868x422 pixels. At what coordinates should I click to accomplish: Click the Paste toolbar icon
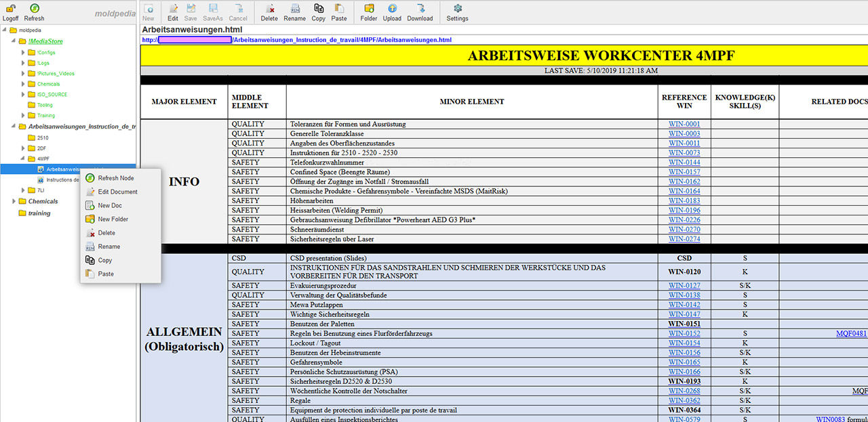point(339,9)
